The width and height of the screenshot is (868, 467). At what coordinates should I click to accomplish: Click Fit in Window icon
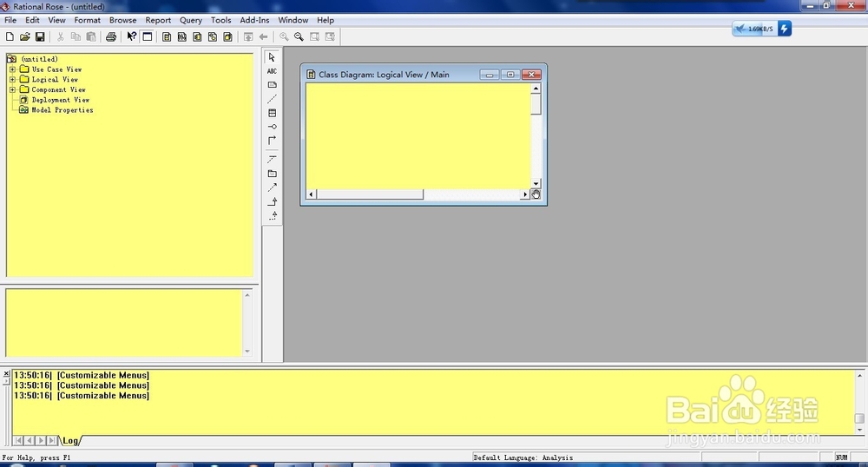(314, 36)
